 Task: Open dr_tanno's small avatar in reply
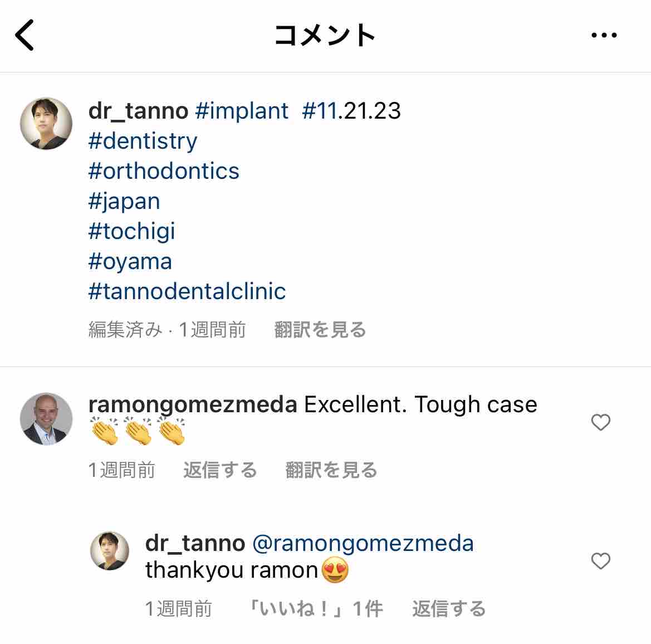pos(110,550)
